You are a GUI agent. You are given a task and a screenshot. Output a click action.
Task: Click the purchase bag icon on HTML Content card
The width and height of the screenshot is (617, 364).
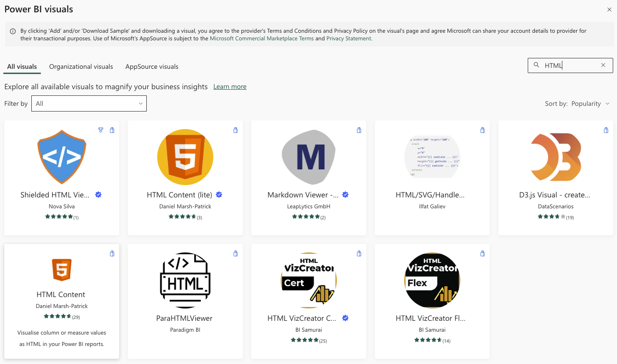[112, 253]
